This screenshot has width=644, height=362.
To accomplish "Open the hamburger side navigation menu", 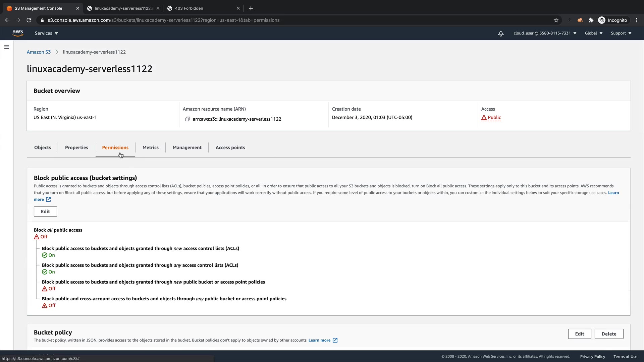I will (7, 47).
